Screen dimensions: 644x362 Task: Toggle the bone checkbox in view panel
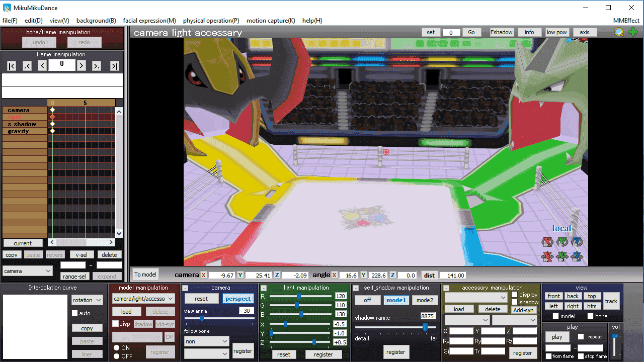(x=591, y=316)
